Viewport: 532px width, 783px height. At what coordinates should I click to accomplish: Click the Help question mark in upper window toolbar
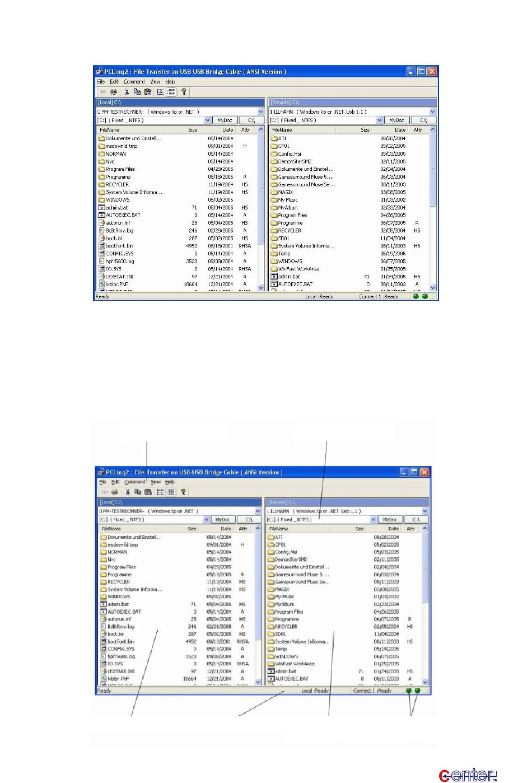183,92
